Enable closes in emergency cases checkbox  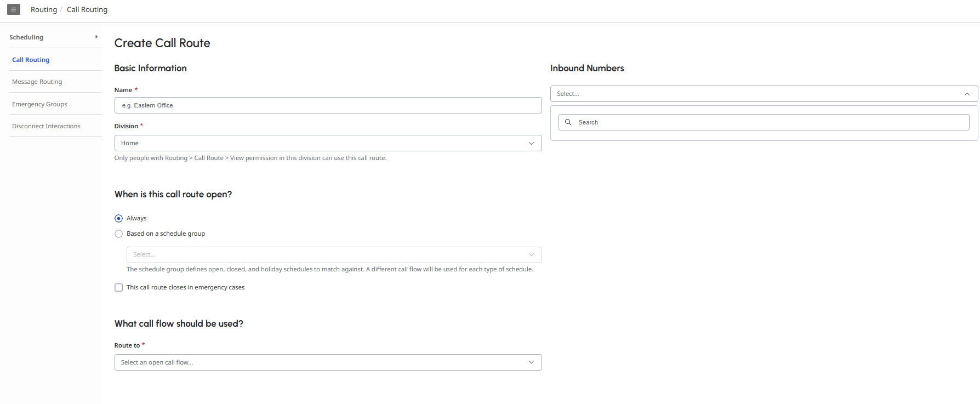click(118, 287)
